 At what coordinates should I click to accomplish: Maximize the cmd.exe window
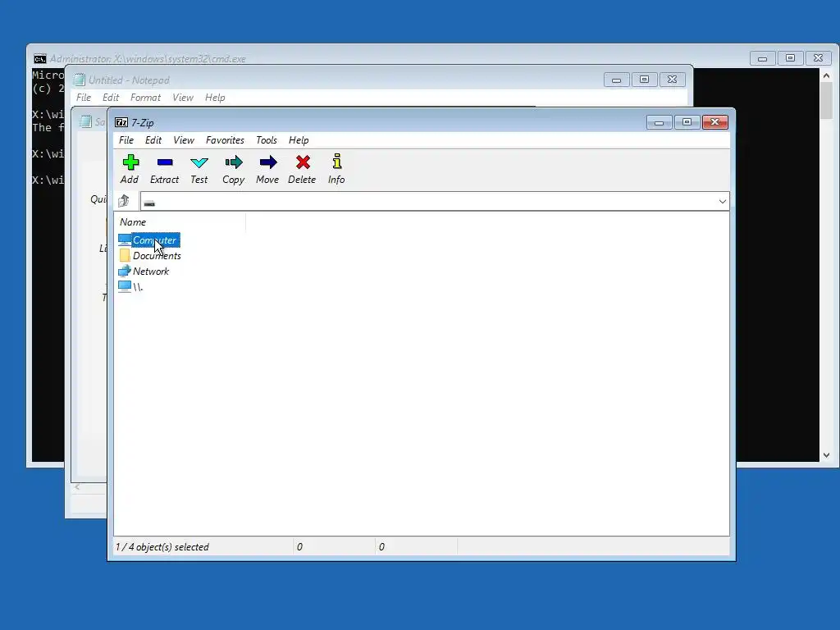point(790,58)
